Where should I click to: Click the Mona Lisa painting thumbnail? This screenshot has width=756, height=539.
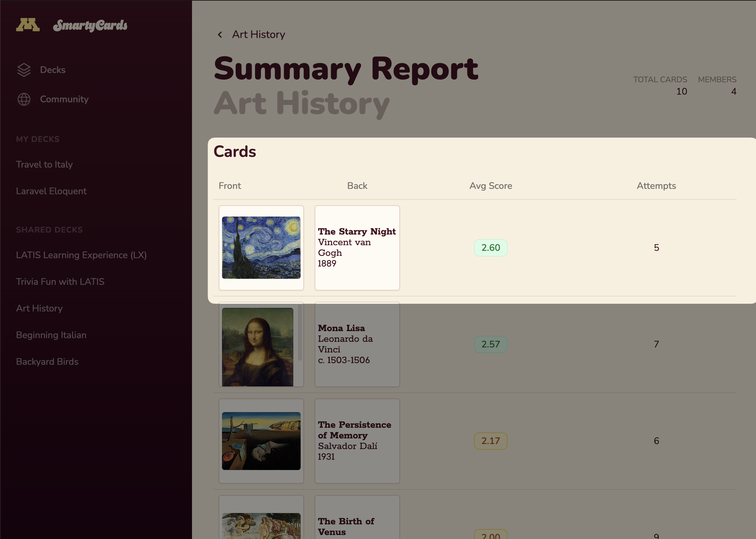point(258,347)
